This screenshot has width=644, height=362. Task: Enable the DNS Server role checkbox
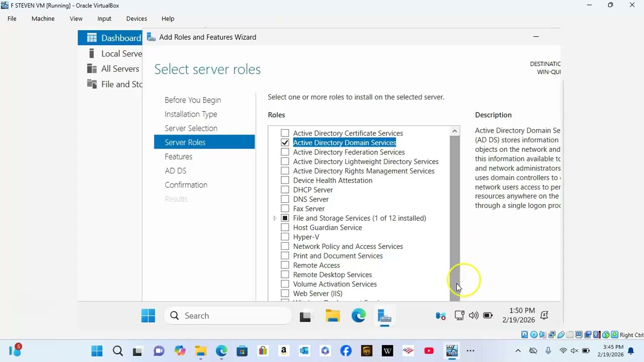285,199
